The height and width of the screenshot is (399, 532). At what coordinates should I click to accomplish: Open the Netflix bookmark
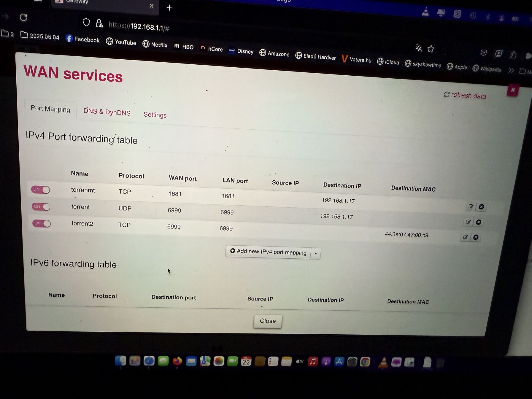point(155,44)
